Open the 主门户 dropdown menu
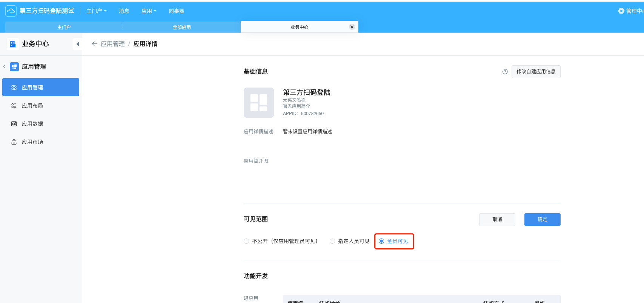644x303 pixels. [96, 11]
